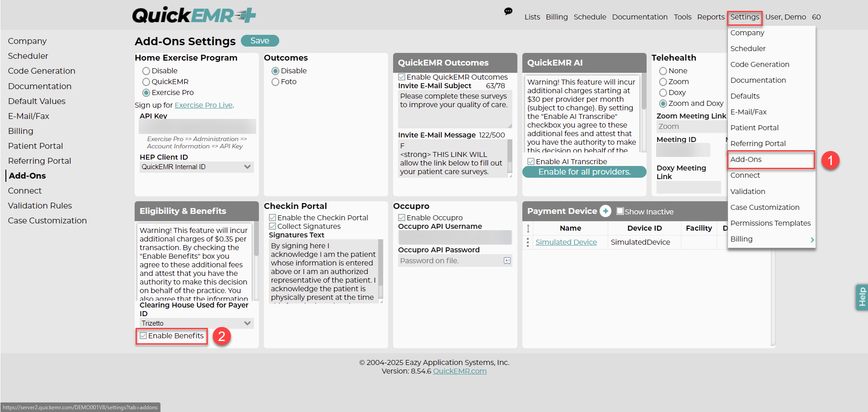Open Validation Rules in left sidebar

40,206
